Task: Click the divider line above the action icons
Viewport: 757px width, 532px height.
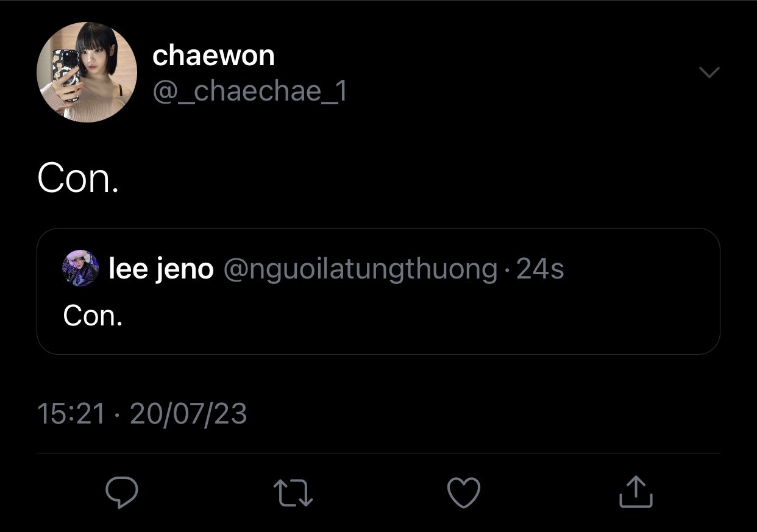Action: point(378,453)
